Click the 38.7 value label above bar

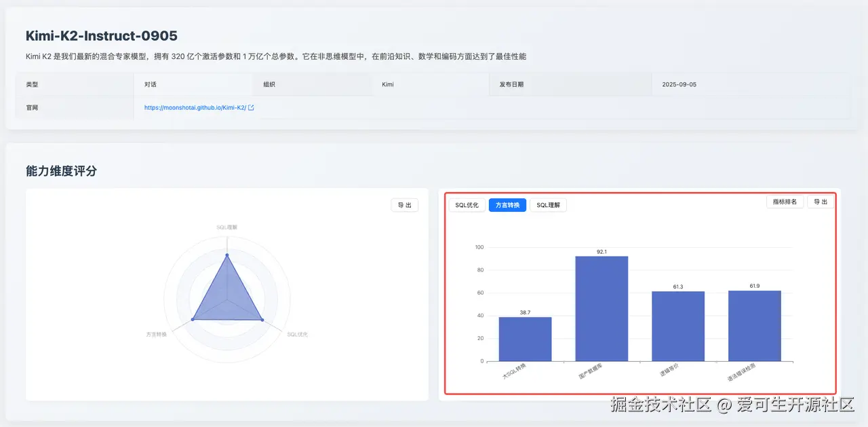[x=525, y=313]
